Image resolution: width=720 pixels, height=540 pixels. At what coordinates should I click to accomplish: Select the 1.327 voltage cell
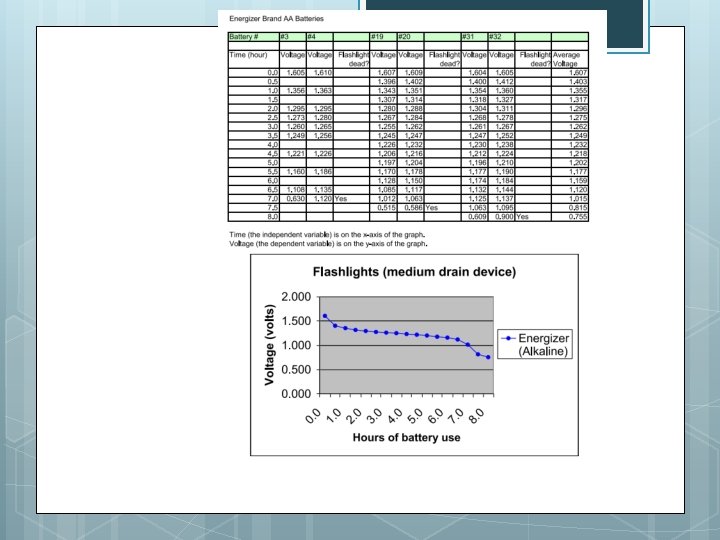point(501,100)
